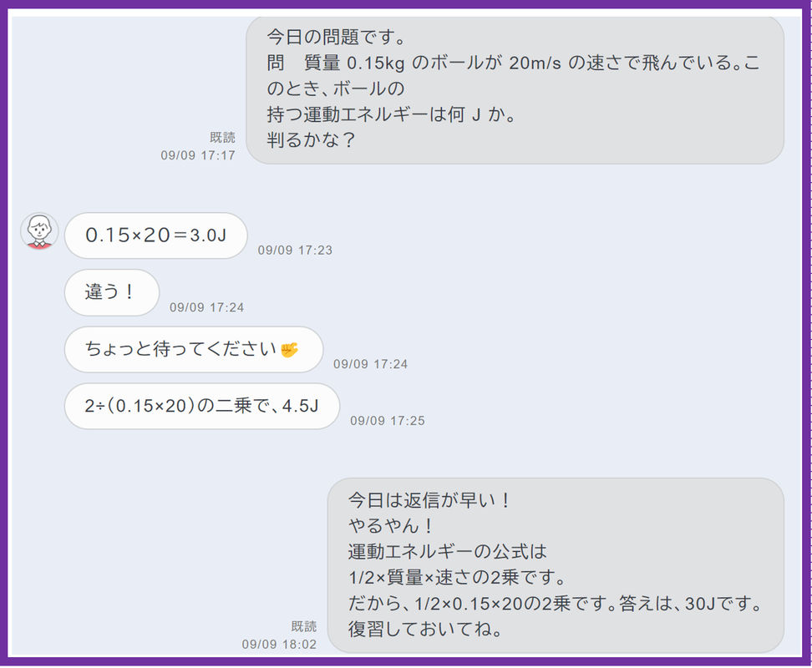The height and width of the screenshot is (668, 812).
Task: Click the '復習しておいてね。' line in the reply
Action: point(425,630)
